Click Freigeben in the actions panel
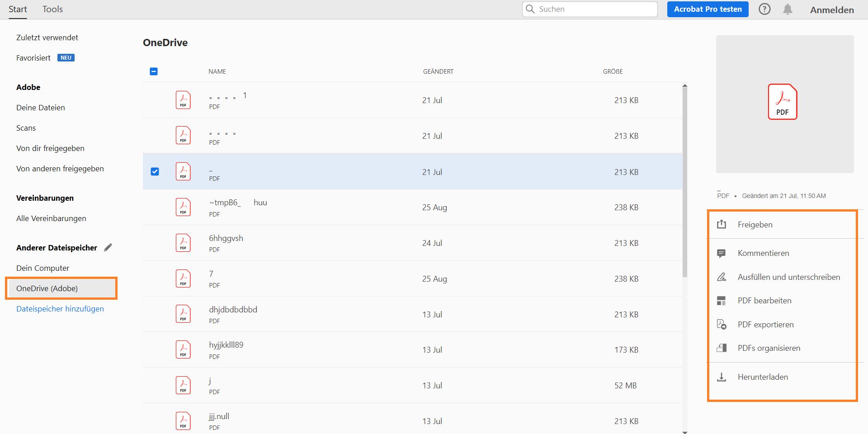 755,225
